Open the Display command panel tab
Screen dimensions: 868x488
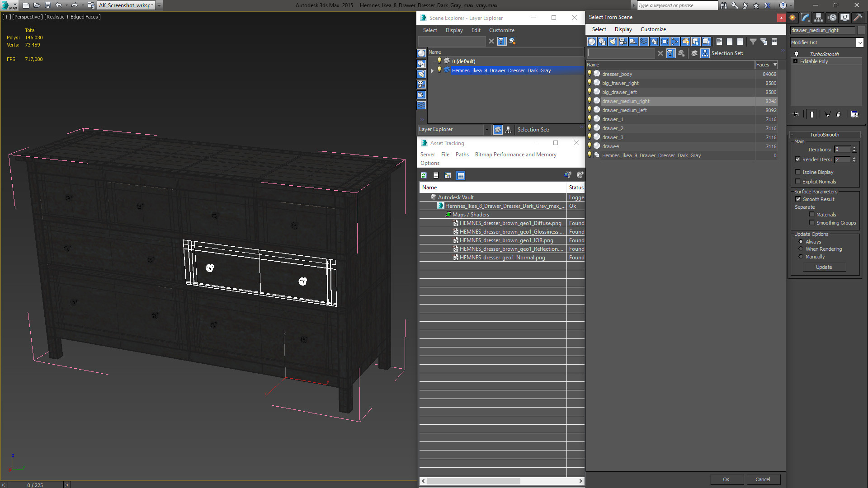point(845,18)
